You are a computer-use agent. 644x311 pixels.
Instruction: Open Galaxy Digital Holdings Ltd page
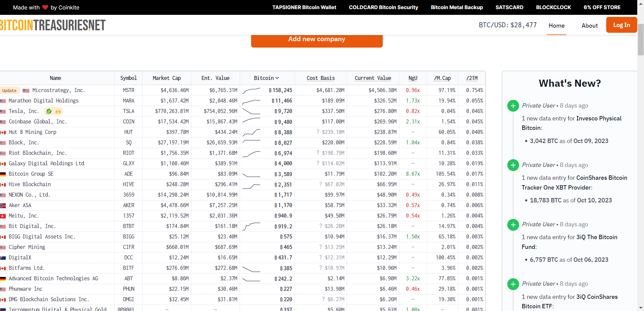click(46, 163)
